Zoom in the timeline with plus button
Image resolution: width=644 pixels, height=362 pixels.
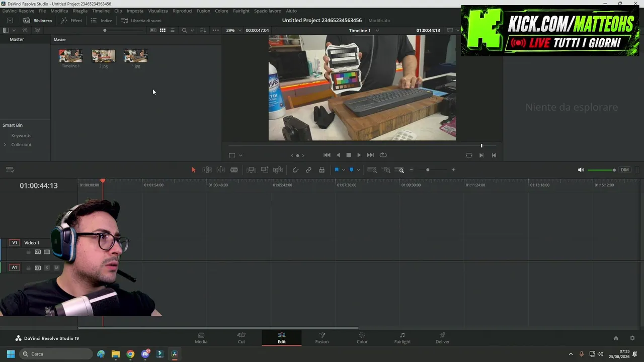coord(453,170)
